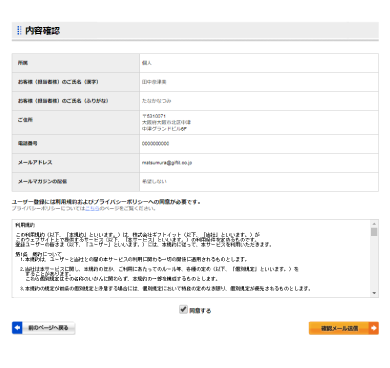Click the terms box scrollbar up arrow
Screen dimensions: 390x368
coord(374,224)
